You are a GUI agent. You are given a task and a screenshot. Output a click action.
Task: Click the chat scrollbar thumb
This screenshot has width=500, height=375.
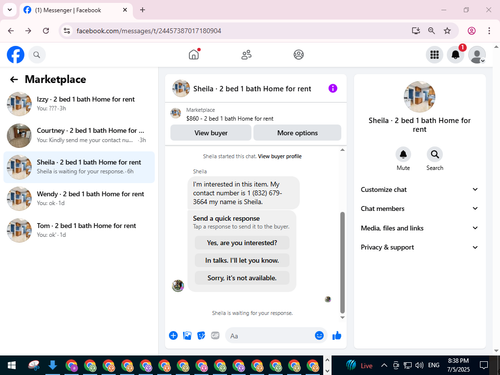342,263
